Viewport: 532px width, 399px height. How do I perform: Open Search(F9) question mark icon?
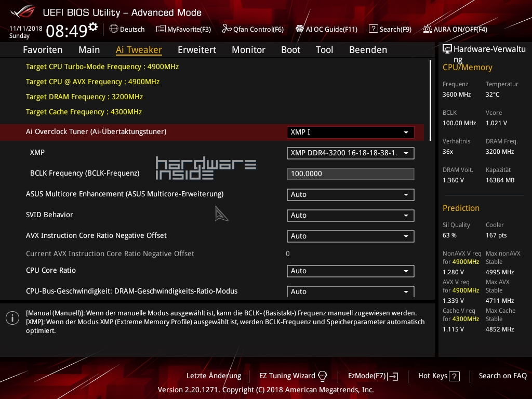tap(374, 29)
